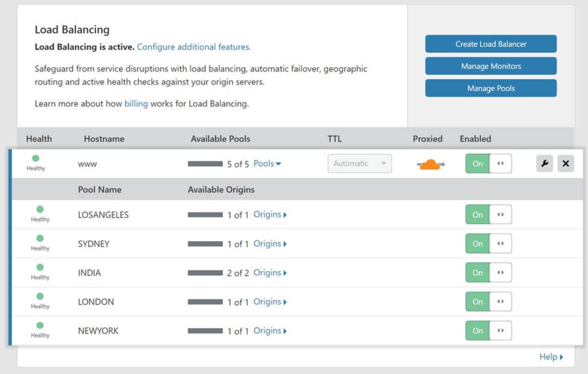Viewport: 588px width, 374px height.
Task: Click the TTL column header
Action: pos(335,139)
